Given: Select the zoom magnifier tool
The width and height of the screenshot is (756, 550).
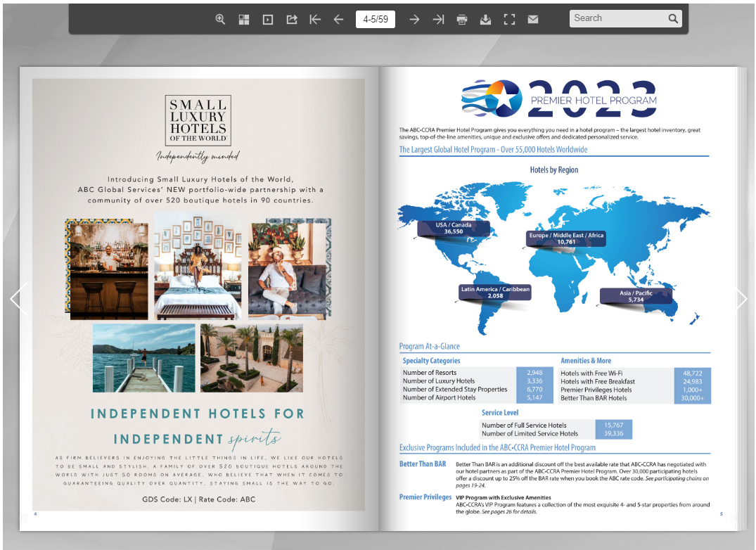Looking at the screenshot, I should click(x=220, y=19).
